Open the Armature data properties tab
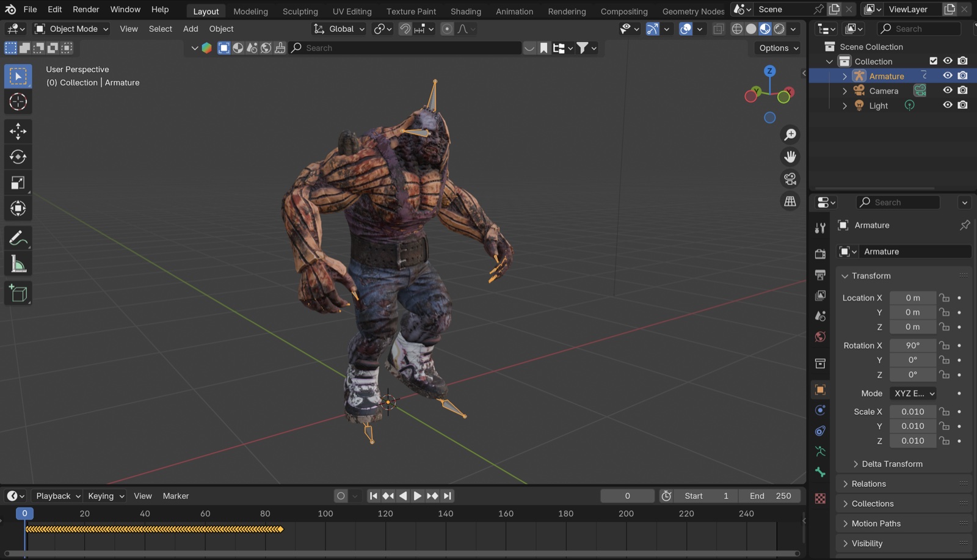The image size is (977, 560). (820, 451)
